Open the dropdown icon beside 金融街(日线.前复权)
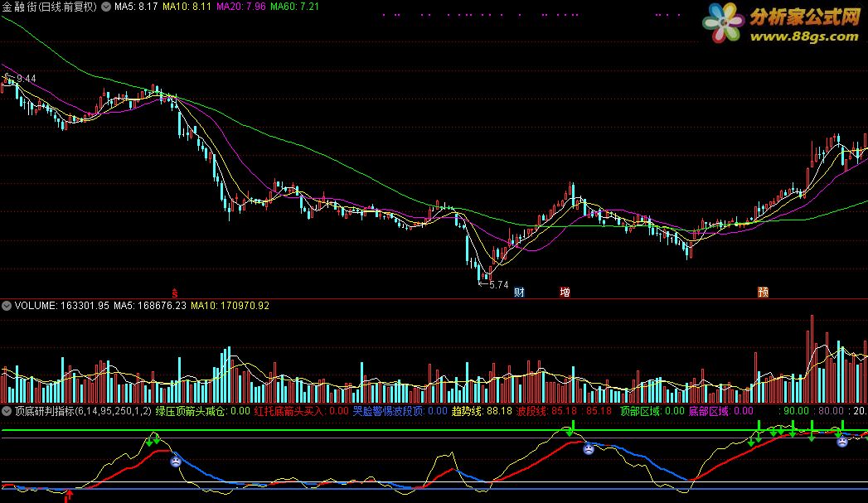Viewport: 868px width, 503px height. click(106, 7)
